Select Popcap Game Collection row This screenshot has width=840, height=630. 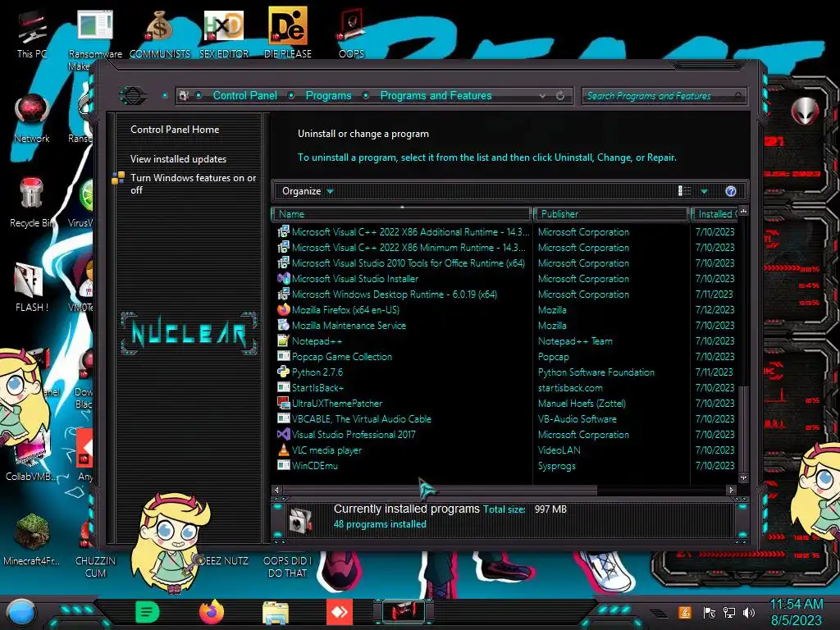coord(506,357)
